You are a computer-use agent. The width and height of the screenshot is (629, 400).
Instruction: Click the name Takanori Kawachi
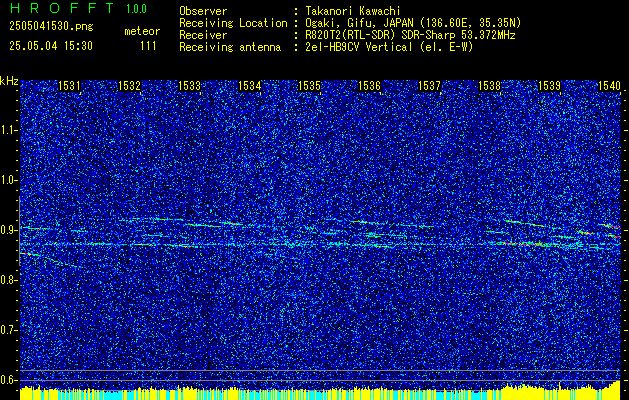point(352,11)
